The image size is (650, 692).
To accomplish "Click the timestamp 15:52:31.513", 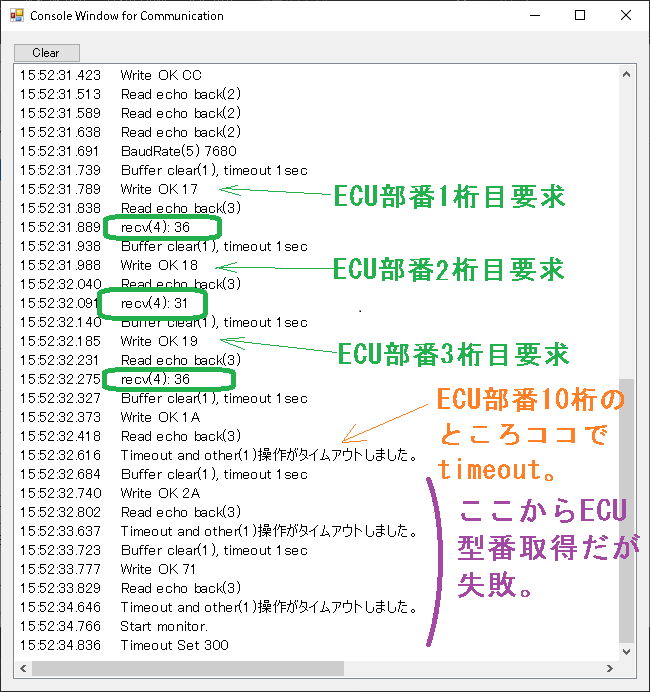I will [x=60, y=94].
